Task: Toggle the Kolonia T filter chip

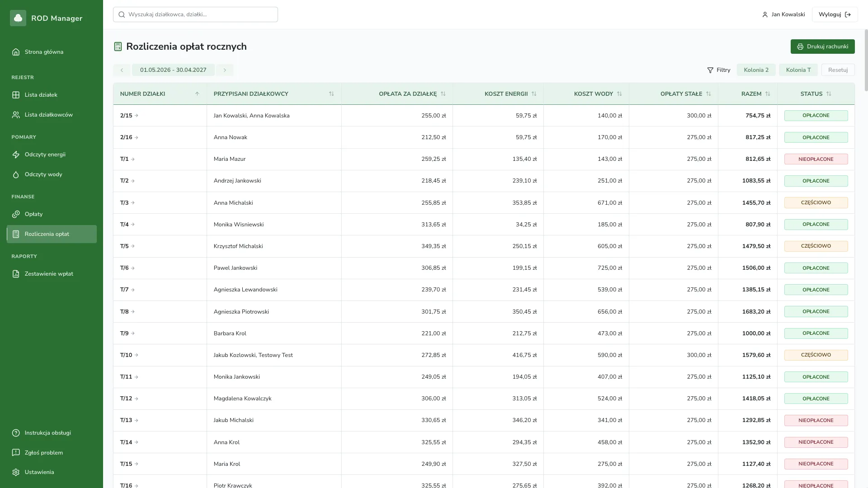Action: [x=798, y=70]
